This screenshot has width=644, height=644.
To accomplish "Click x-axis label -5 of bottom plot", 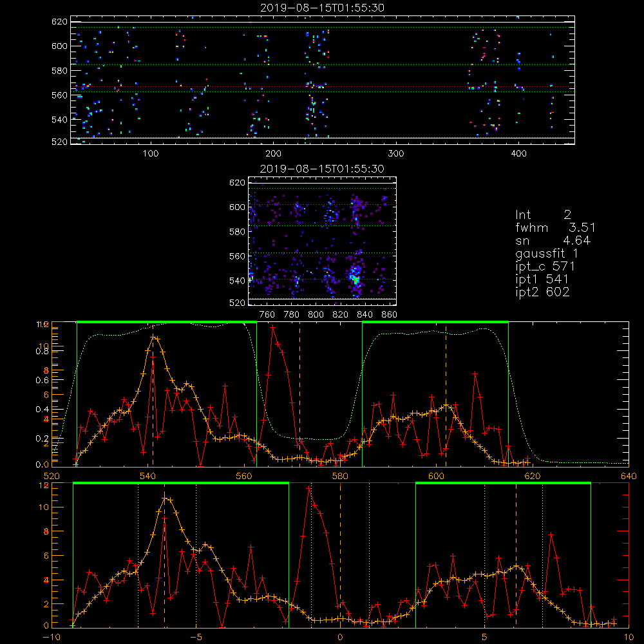I will [196, 638].
